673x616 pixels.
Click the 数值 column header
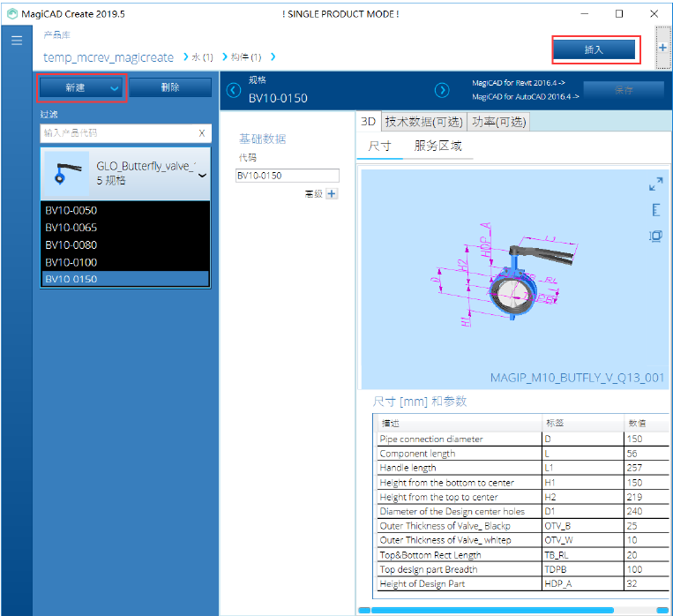[x=646, y=423]
